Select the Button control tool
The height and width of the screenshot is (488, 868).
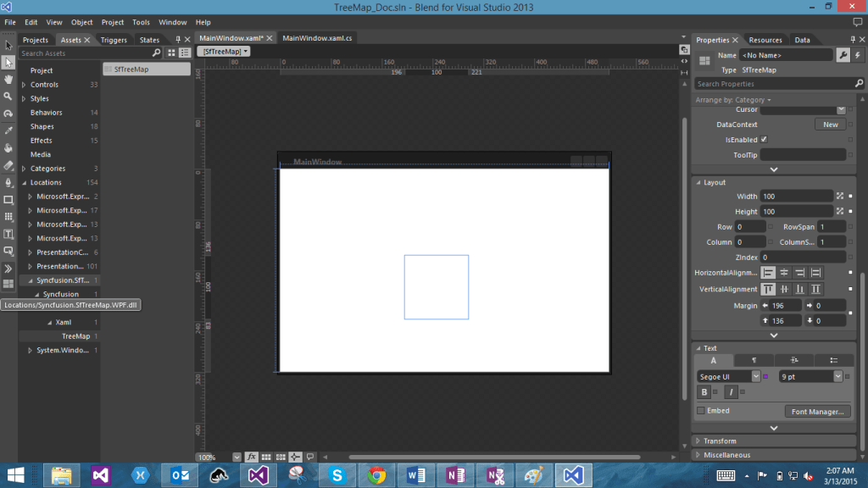(8, 251)
